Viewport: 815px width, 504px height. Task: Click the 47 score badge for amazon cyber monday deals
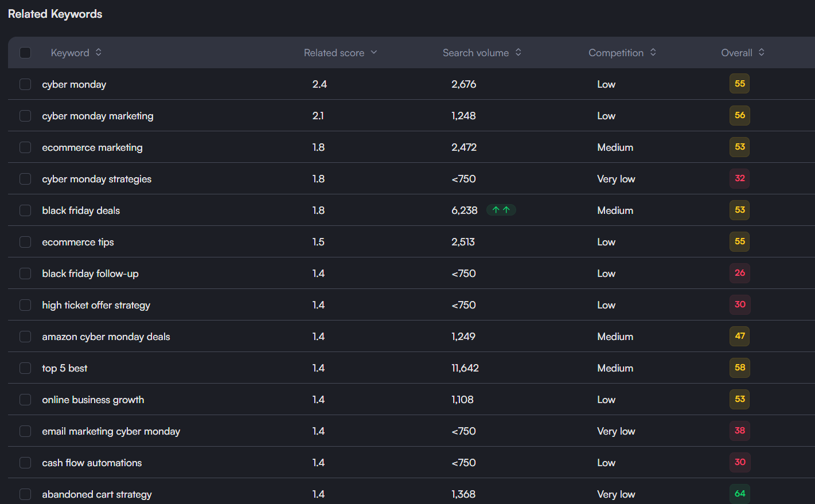click(x=739, y=336)
